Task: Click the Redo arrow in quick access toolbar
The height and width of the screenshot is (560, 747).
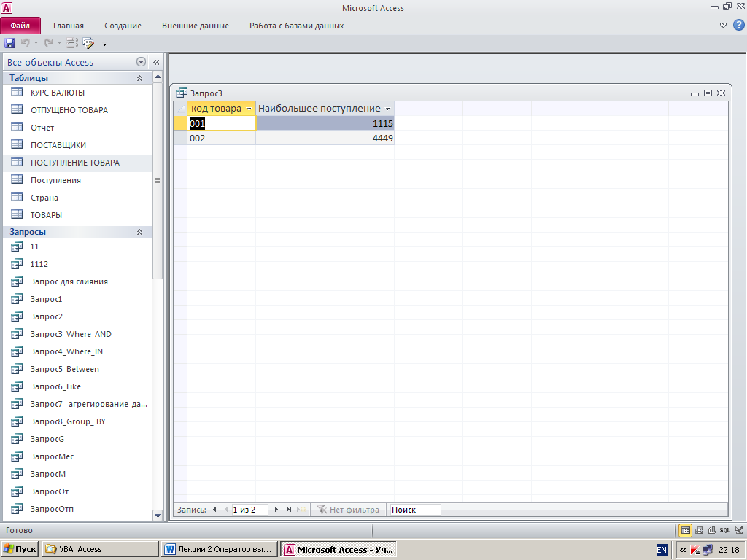Action: click(x=48, y=43)
